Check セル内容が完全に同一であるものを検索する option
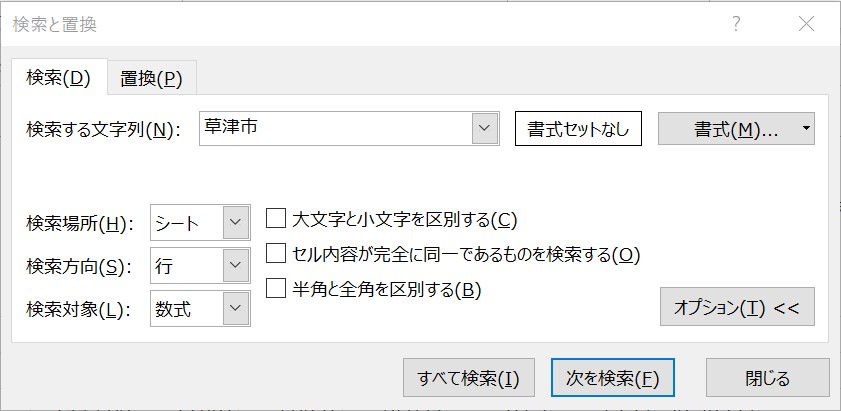 click(x=277, y=254)
